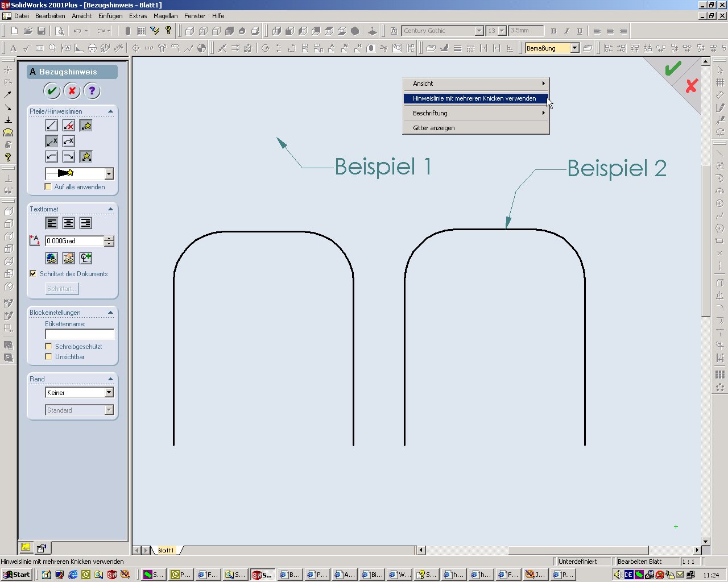Select 'Gitter anzeigen' in context menu

pos(433,128)
